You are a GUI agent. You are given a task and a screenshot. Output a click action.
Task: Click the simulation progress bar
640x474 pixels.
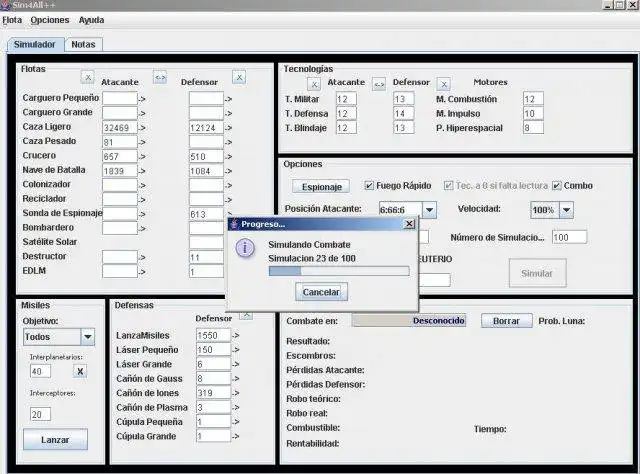pyautogui.click(x=339, y=271)
